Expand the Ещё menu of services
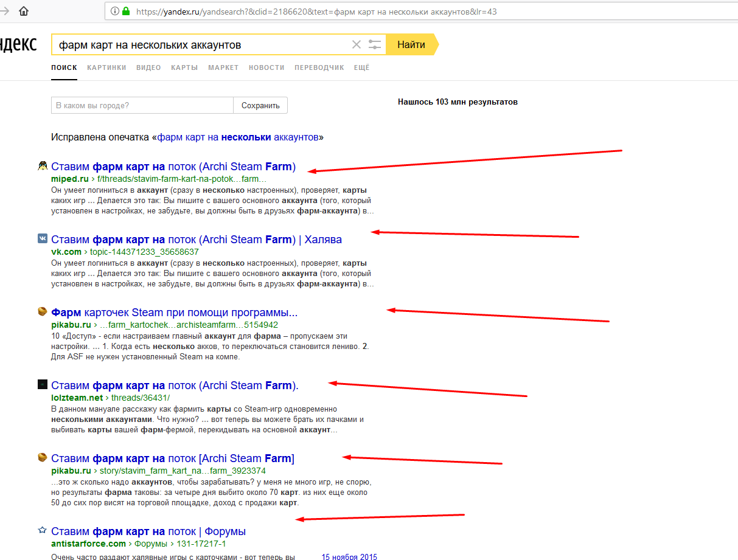 (361, 67)
